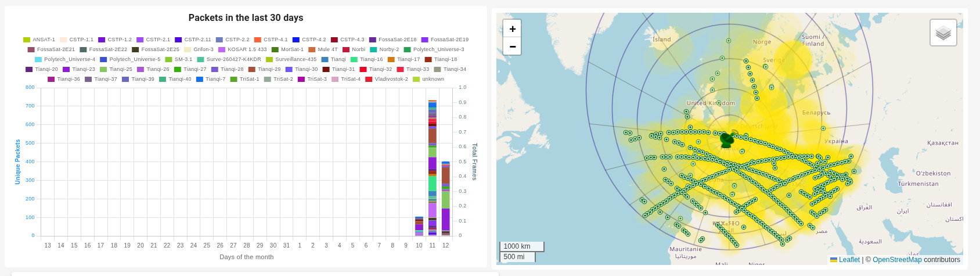The width and height of the screenshot is (980, 276).
Task: Click TriSat-1 legend label
Action: click(250, 79)
